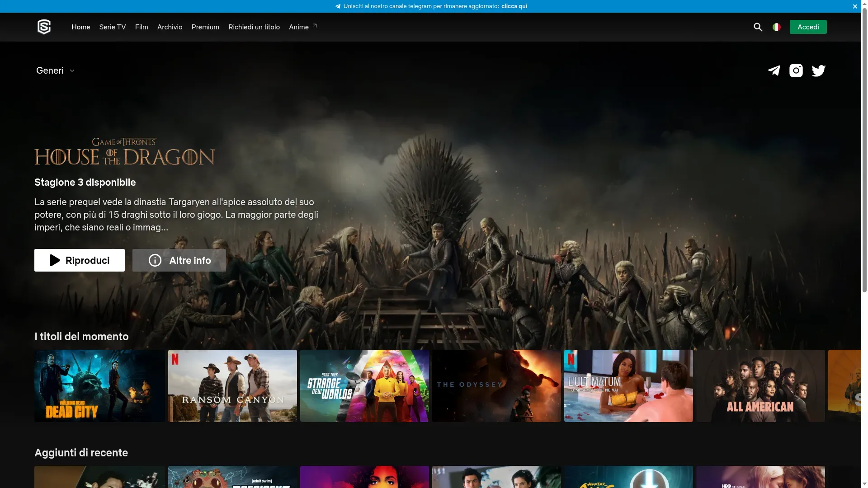Open the Premium page

coord(205,27)
